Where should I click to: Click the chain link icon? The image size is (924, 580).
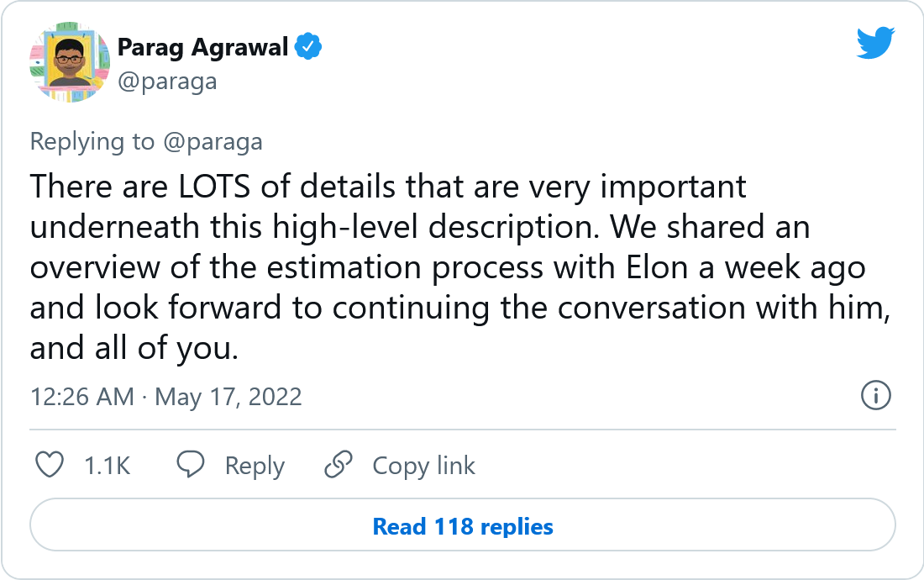coord(339,465)
